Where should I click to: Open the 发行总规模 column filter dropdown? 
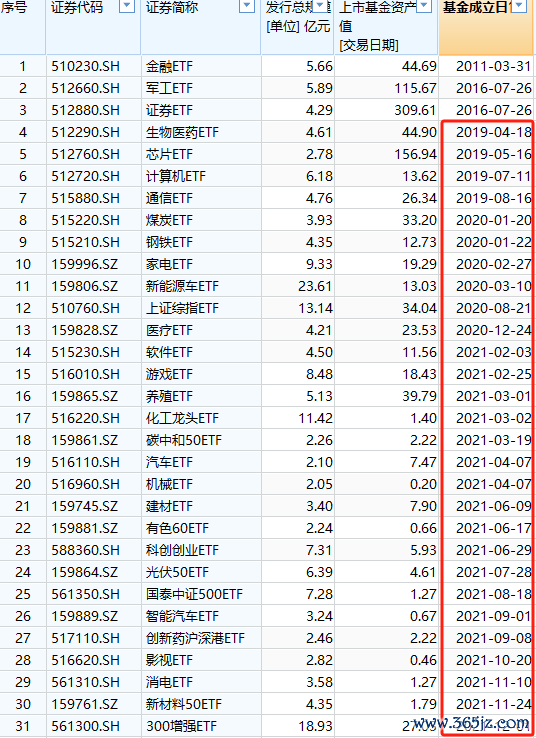tap(320, 6)
